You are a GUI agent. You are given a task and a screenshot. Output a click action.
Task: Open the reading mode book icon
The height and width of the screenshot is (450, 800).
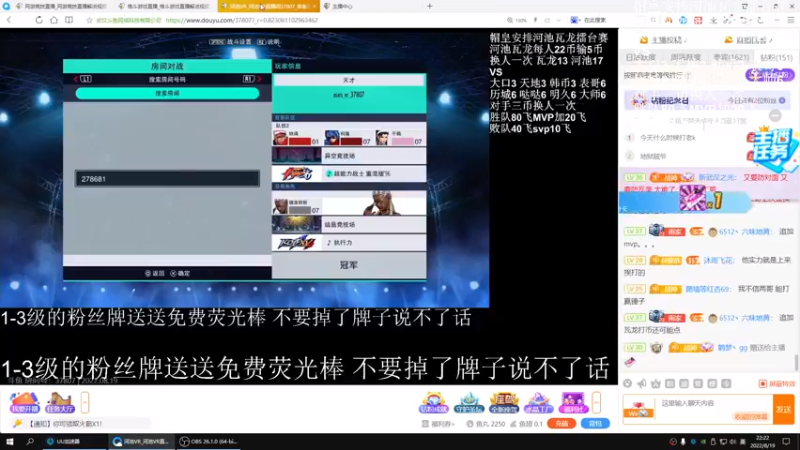point(69,20)
